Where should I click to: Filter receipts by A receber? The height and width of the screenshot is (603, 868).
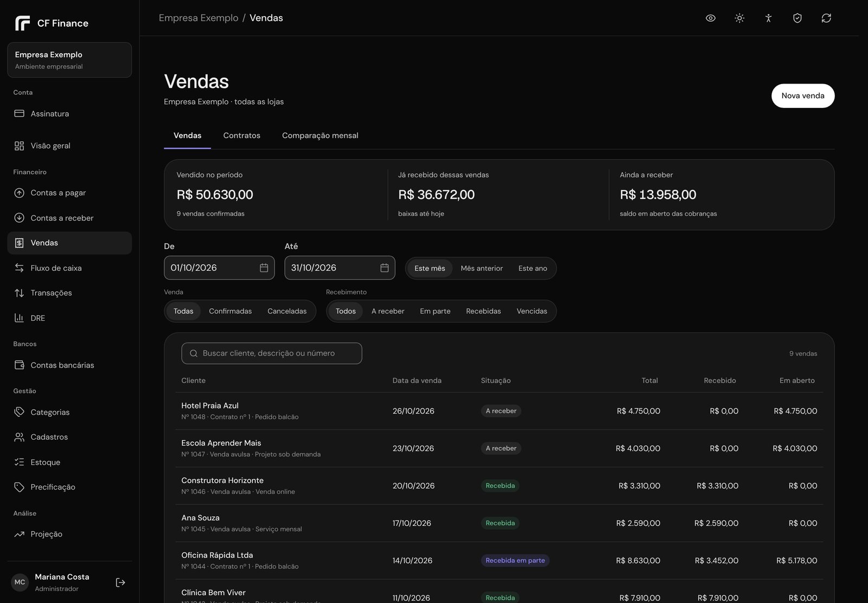click(x=388, y=311)
